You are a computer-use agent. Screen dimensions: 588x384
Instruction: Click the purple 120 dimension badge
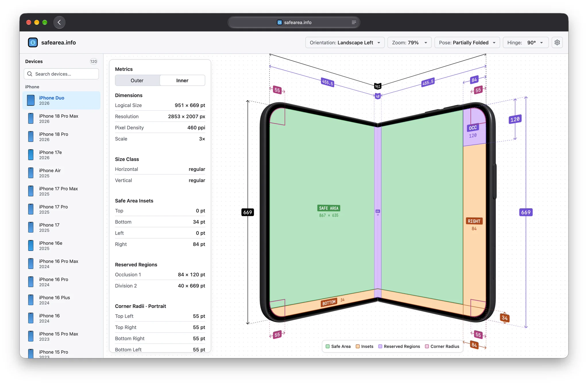(x=515, y=119)
